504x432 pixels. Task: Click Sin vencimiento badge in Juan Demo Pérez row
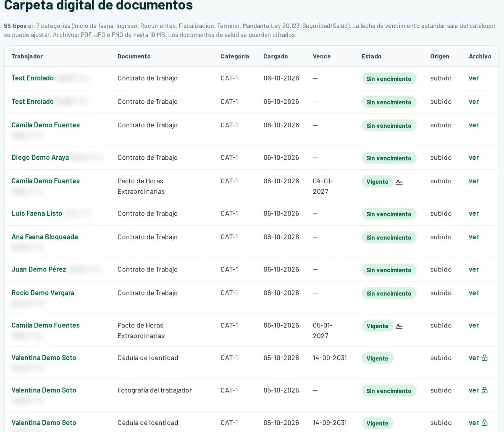coord(389,270)
